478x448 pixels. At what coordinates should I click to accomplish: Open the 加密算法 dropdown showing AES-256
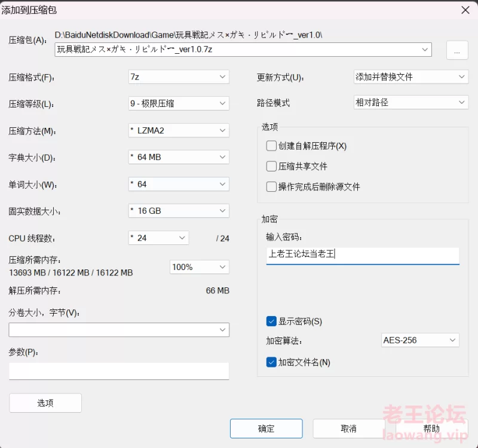pyautogui.click(x=420, y=340)
